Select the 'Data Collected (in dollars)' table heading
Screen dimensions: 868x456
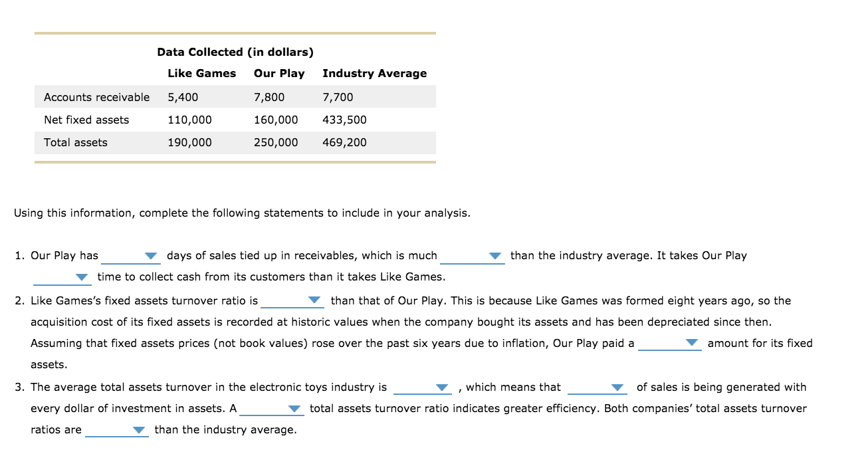point(235,52)
